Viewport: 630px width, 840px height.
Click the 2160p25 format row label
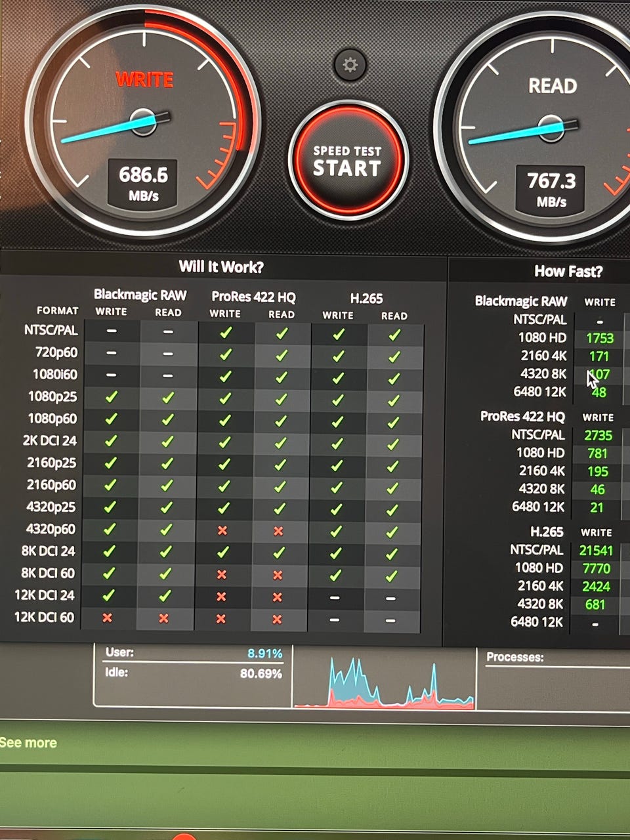[x=52, y=463]
